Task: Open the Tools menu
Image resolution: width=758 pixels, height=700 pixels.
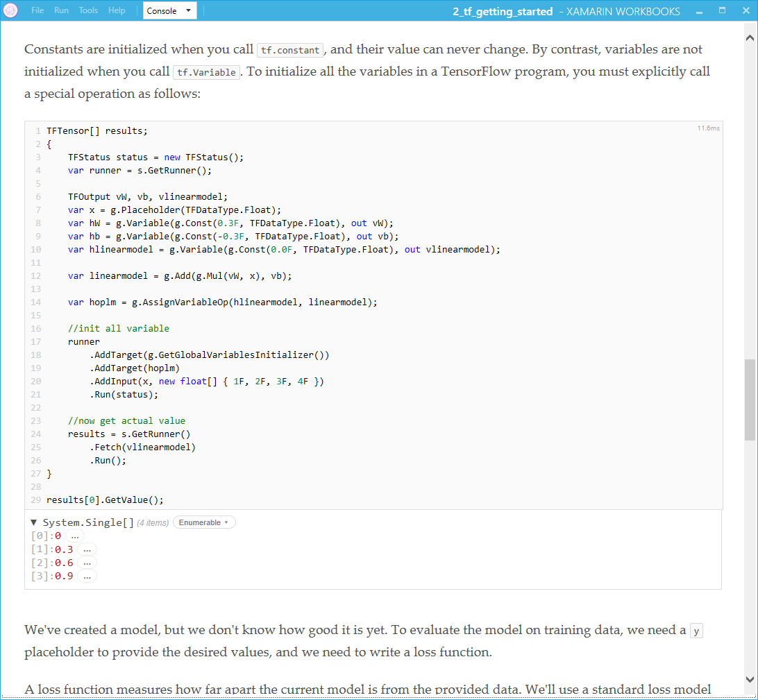Action: [88, 10]
